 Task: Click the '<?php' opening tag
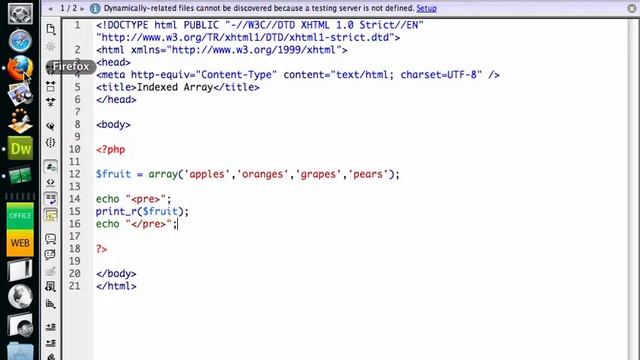tap(110, 149)
